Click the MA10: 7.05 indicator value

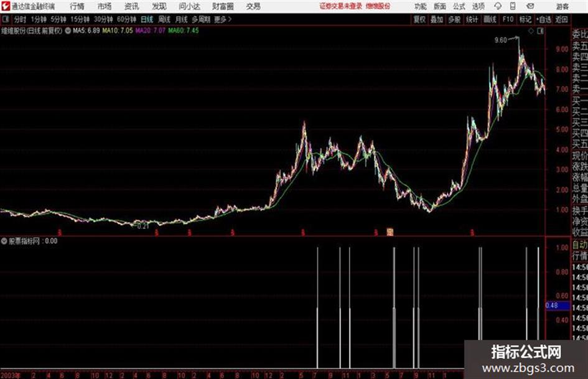118,30
